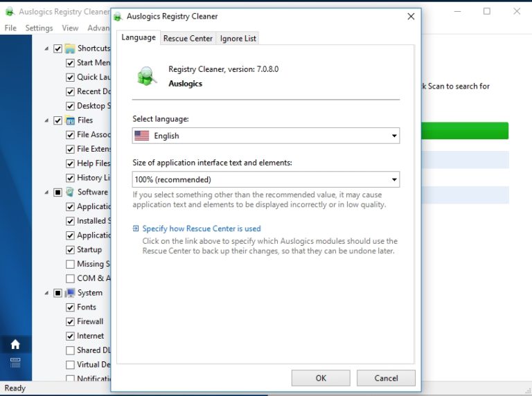The width and height of the screenshot is (532, 396).
Task: Uncheck the Help Files checkbox
Action: point(70,163)
